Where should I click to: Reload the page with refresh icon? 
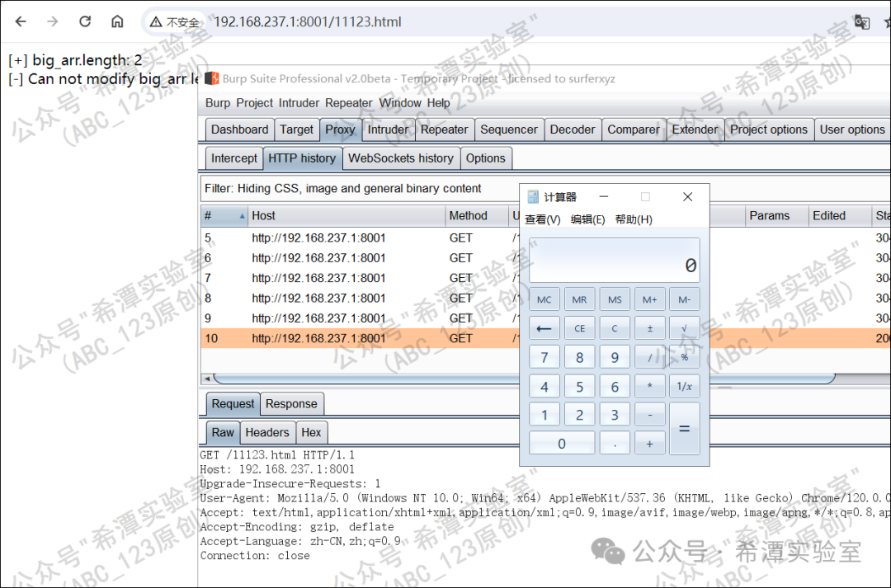(85, 21)
